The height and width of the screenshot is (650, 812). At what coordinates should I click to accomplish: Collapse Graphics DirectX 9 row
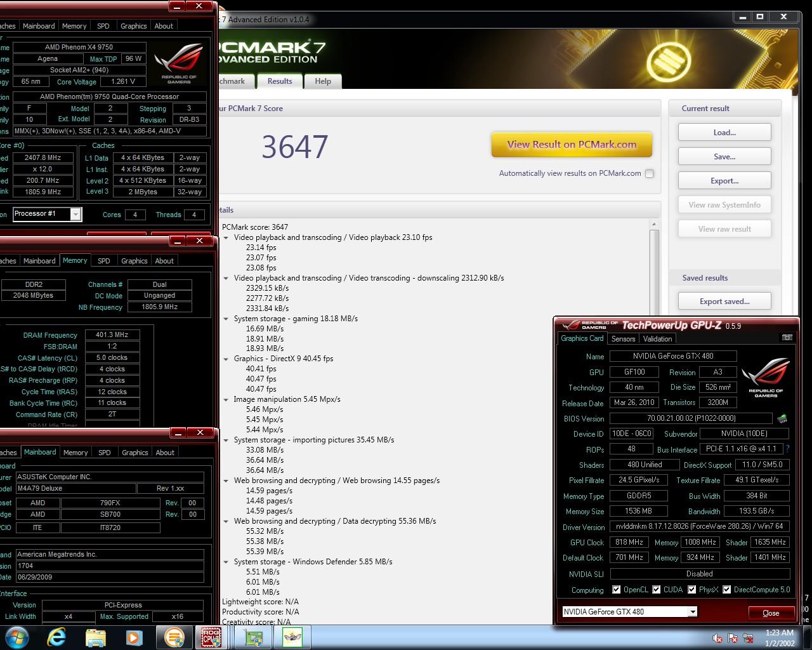pos(226,359)
